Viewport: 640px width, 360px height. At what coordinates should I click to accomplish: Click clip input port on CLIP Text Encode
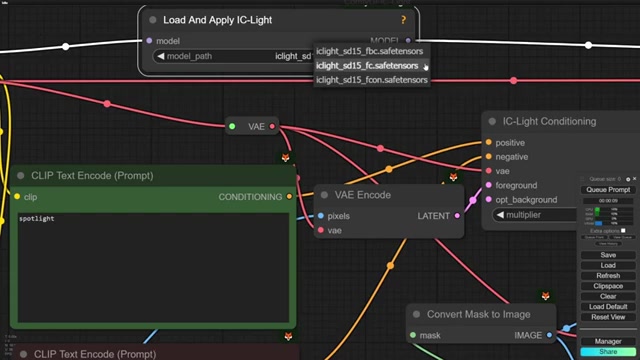tap(17, 197)
